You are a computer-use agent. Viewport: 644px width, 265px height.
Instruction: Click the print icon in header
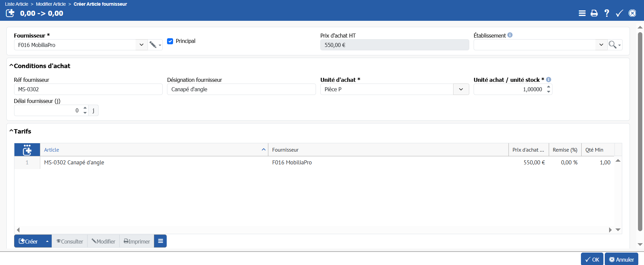pos(594,13)
